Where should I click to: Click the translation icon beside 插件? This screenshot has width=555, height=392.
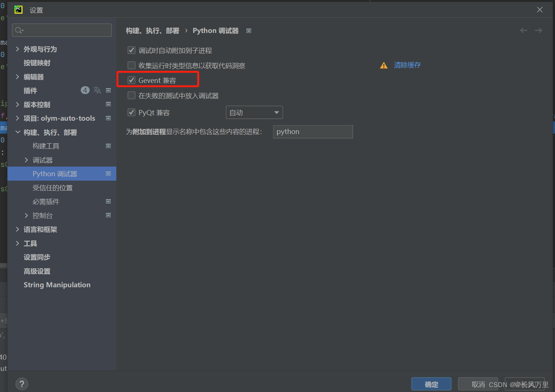[x=97, y=90]
